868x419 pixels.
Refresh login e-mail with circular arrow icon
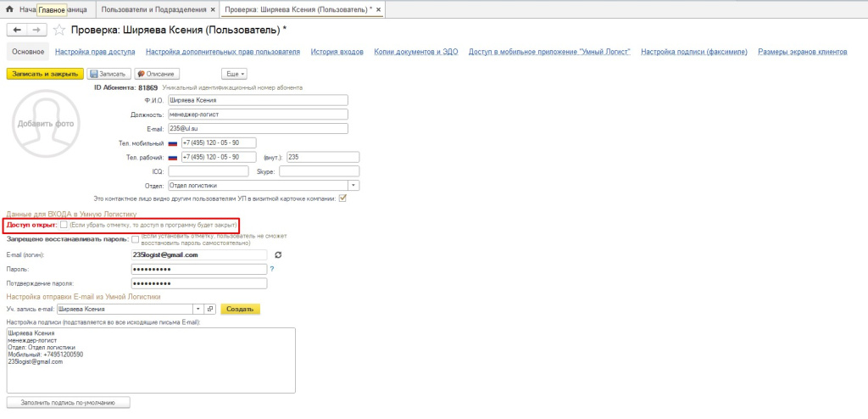278,255
